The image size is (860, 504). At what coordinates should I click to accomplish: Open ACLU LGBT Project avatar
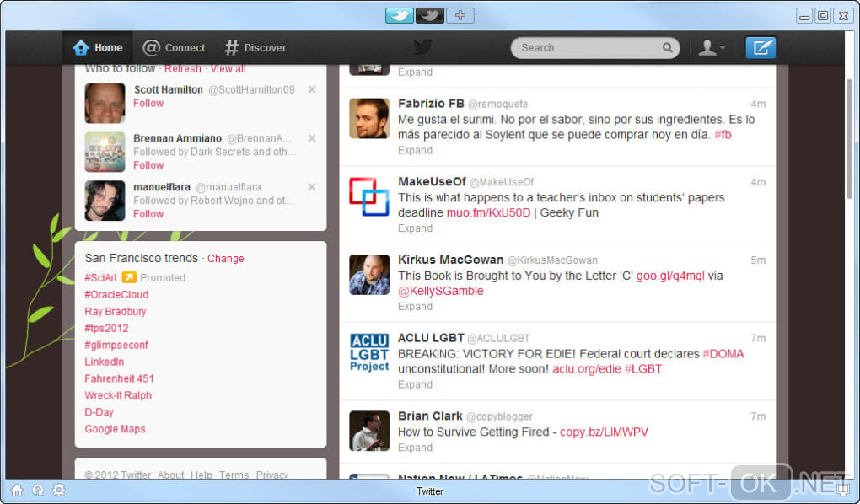click(x=369, y=352)
